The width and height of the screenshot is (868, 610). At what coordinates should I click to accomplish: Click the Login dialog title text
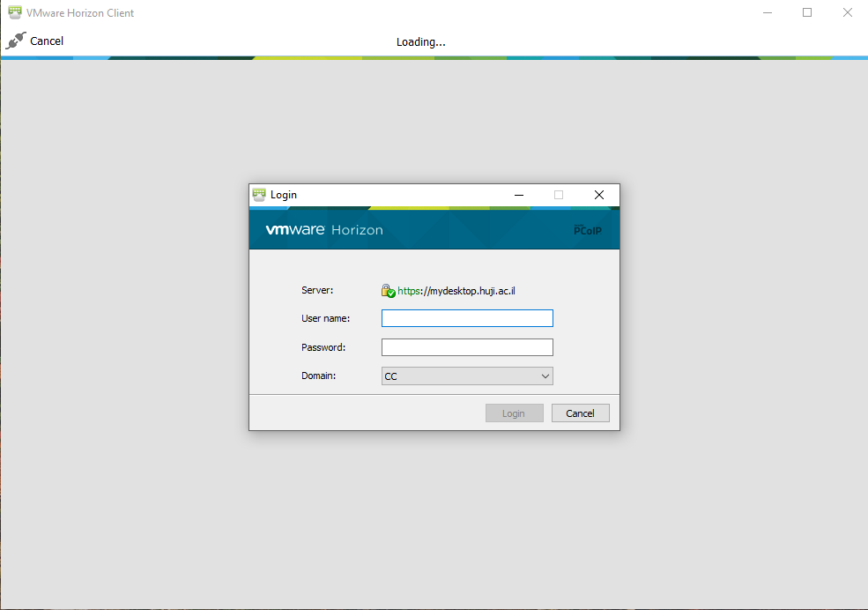click(x=284, y=195)
